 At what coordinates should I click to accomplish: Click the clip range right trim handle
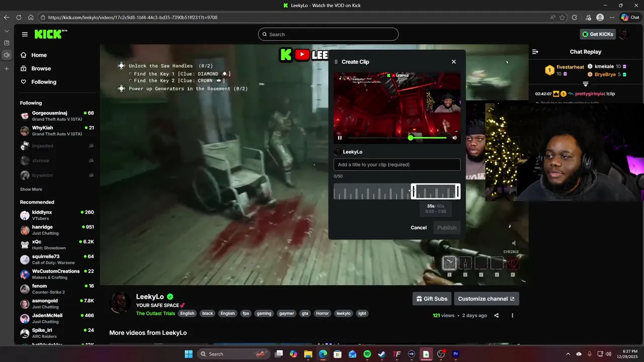pos(457,191)
